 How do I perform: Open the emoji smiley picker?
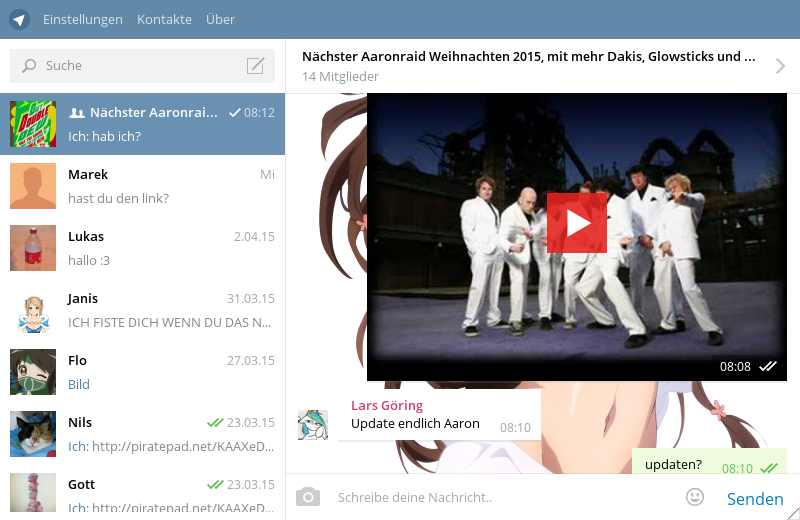pos(695,497)
